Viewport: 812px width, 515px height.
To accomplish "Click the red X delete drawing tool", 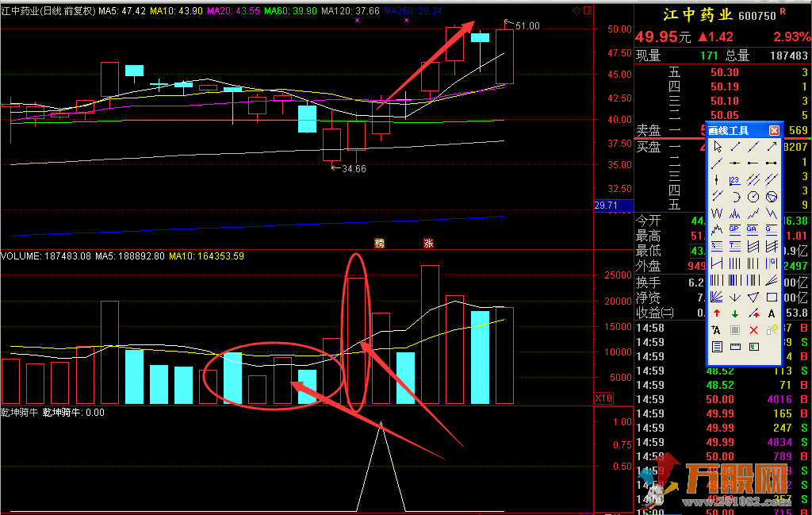I will (753, 330).
